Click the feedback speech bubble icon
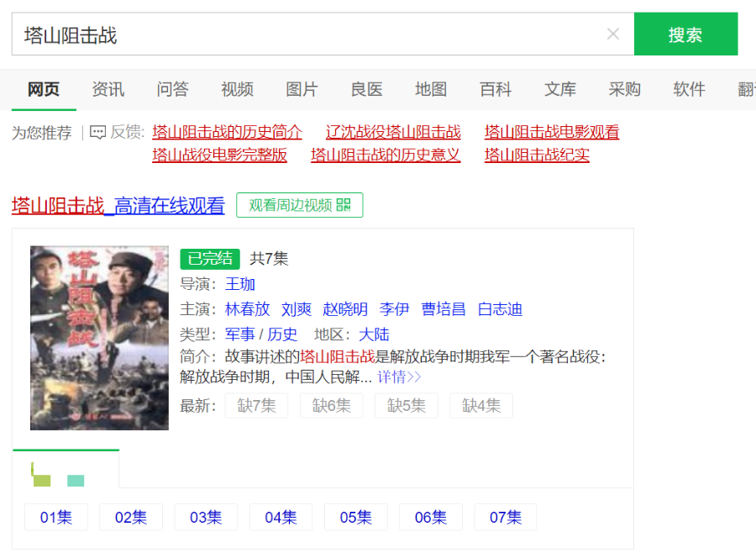 click(x=98, y=133)
